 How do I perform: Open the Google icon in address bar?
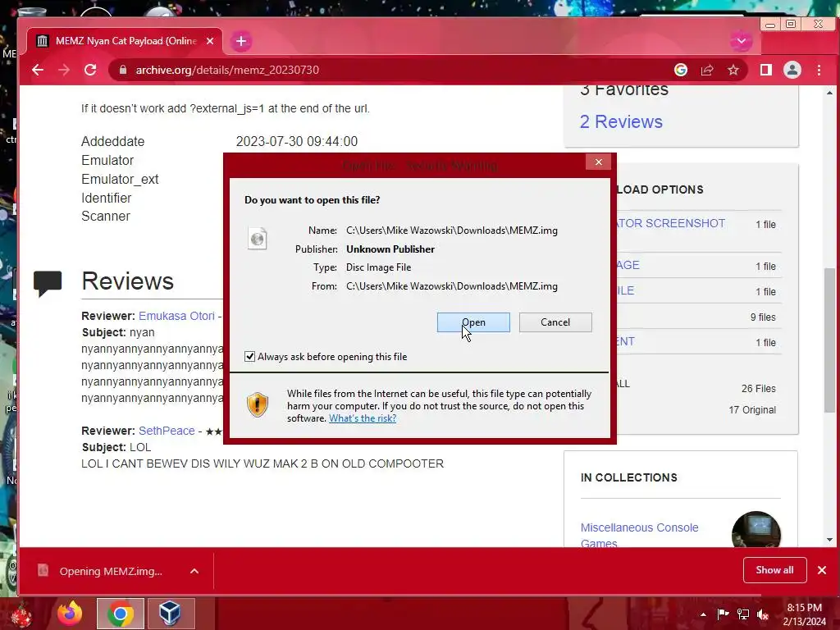tap(681, 71)
